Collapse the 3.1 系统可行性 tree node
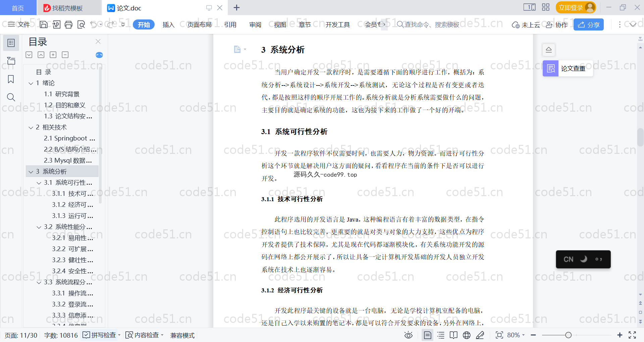Image resolution: width=644 pixels, height=342 pixels. click(39, 183)
